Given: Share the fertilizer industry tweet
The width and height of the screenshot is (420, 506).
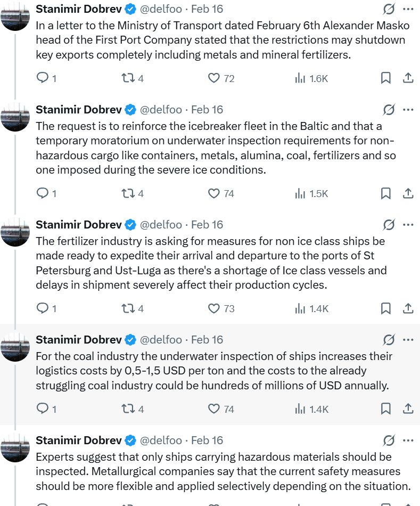Looking at the screenshot, I should click(408, 308).
